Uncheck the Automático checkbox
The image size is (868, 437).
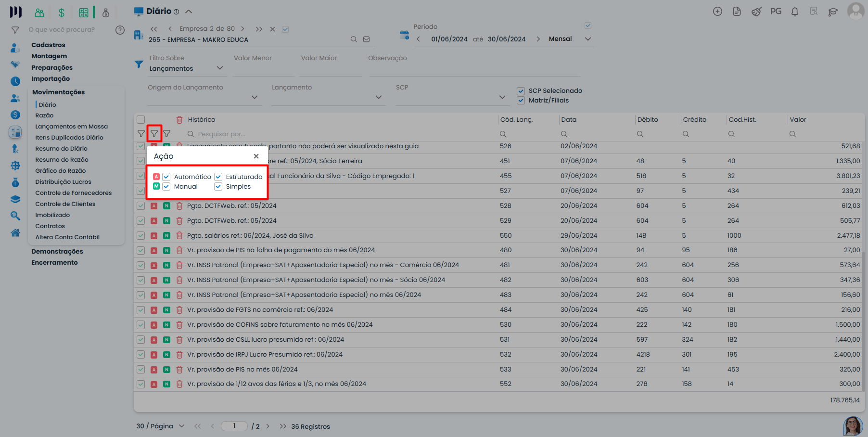pos(166,177)
